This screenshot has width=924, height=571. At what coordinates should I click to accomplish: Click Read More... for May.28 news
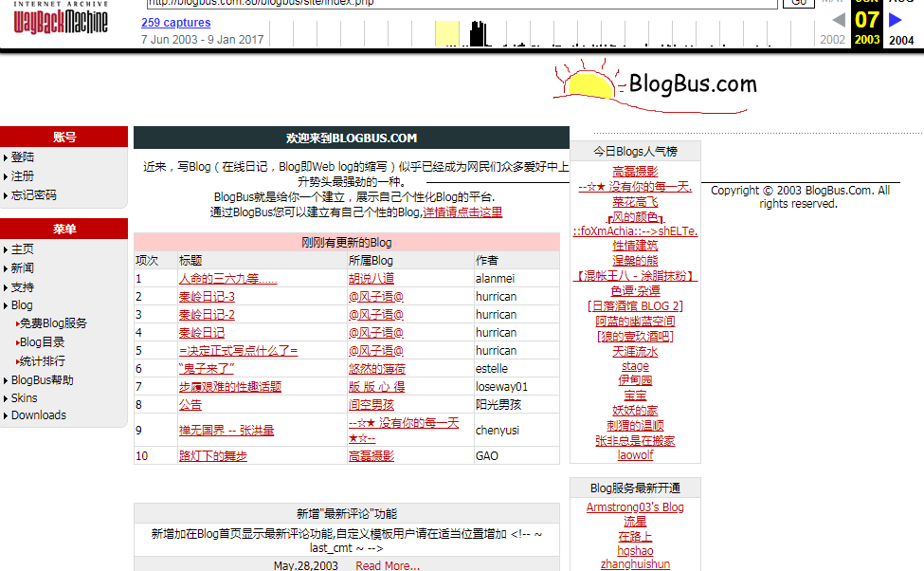pyautogui.click(x=388, y=565)
